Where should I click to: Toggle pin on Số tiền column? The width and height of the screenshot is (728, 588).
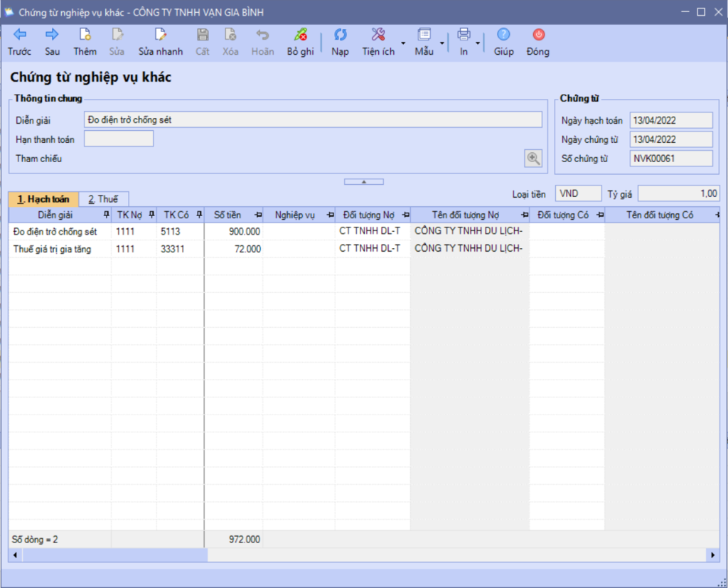(258, 215)
